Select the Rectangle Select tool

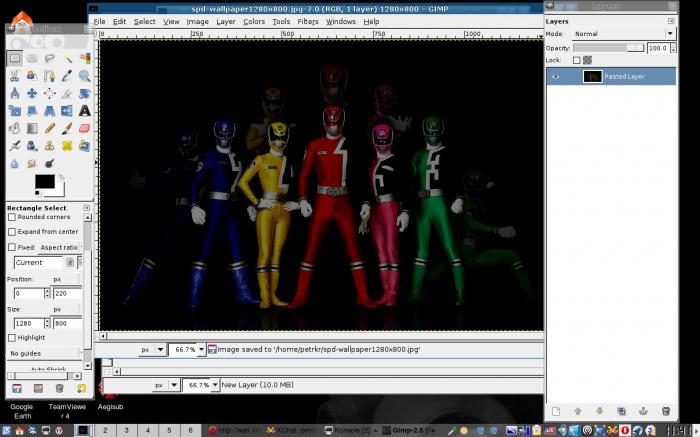click(x=15, y=58)
